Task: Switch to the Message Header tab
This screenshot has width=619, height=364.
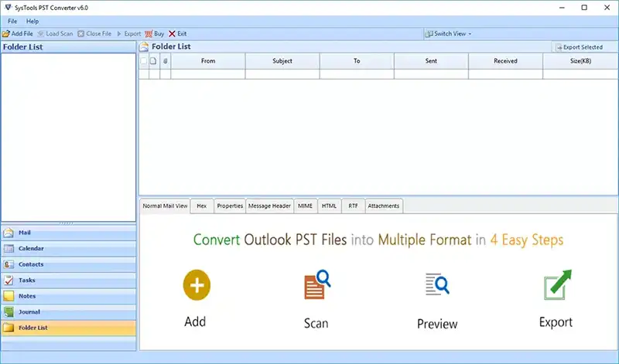Action: click(x=269, y=206)
